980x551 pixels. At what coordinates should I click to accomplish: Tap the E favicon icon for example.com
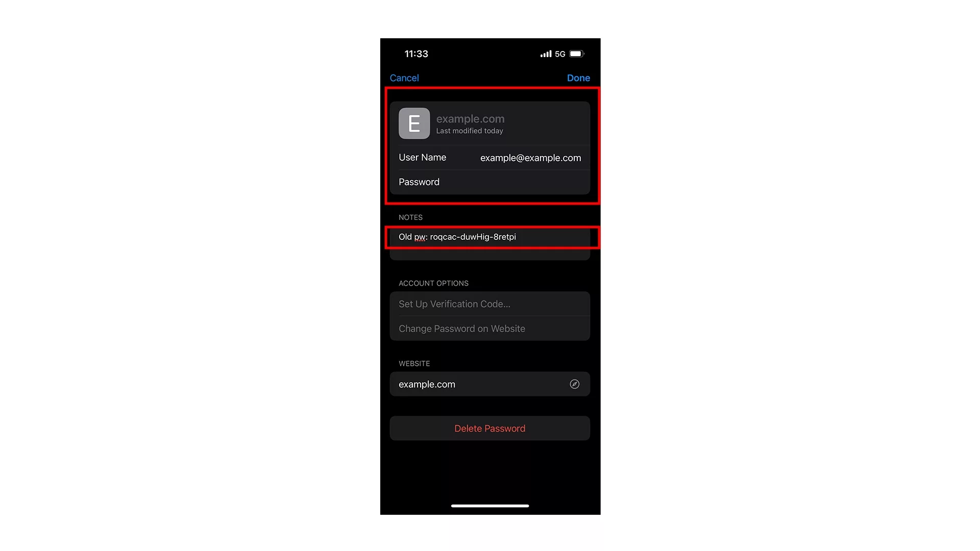tap(413, 123)
